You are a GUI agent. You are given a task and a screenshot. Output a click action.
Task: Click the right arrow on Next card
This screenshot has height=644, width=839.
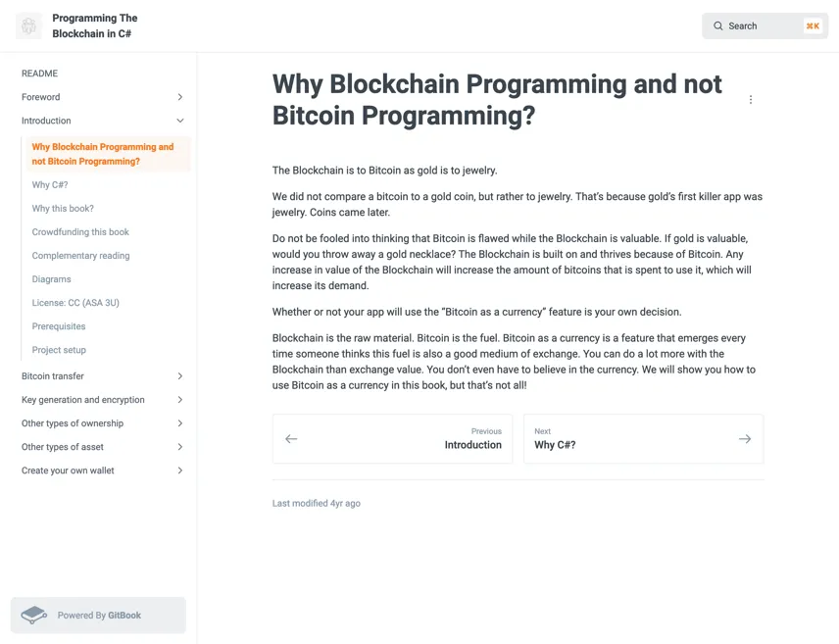point(745,439)
